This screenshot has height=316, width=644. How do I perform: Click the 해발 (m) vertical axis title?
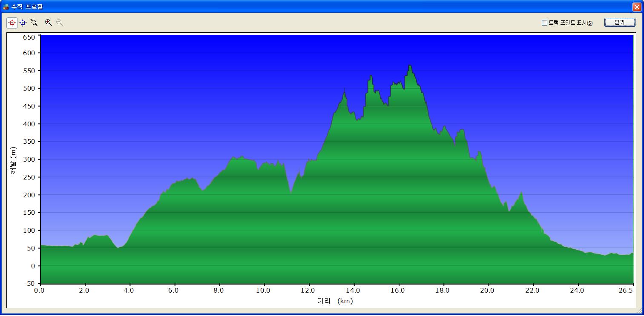click(x=13, y=160)
